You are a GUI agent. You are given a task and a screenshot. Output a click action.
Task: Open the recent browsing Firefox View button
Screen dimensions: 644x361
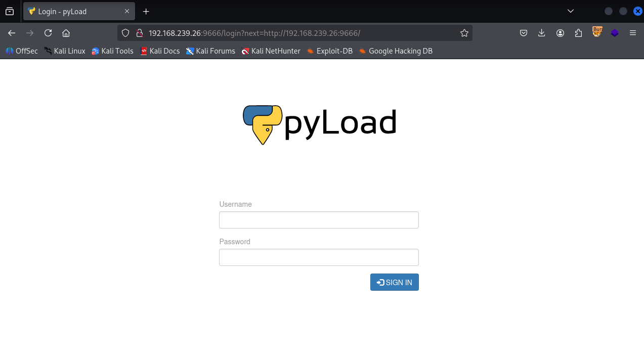pos(10,11)
